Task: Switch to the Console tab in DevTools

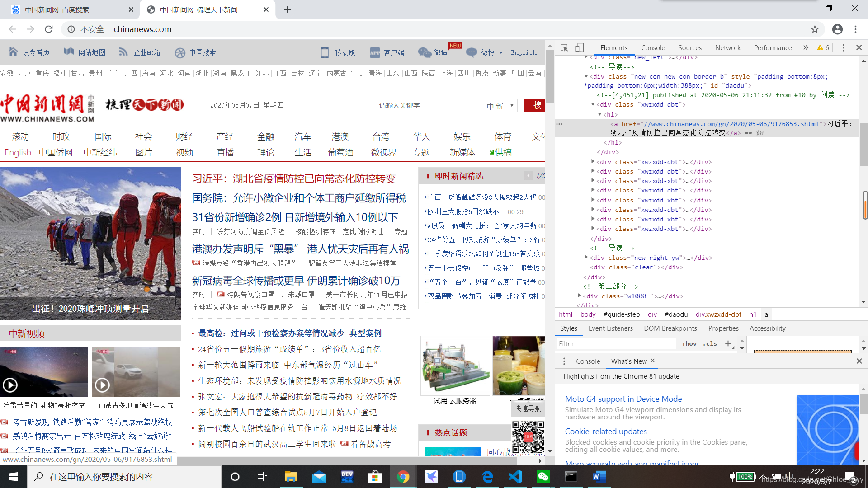Action: click(653, 47)
